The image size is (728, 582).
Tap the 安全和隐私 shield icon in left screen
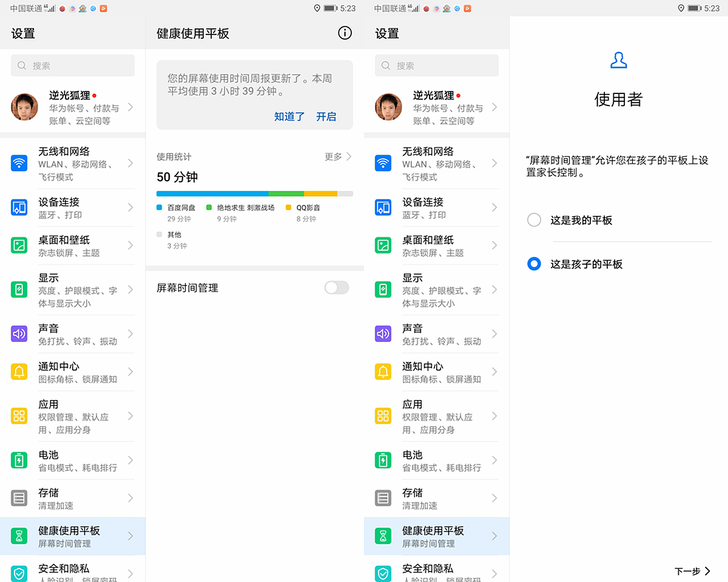(x=19, y=574)
